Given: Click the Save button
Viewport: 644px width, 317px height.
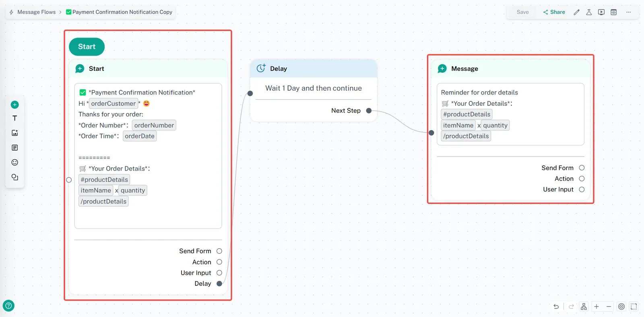Looking at the screenshot, I should click(522, 12).
